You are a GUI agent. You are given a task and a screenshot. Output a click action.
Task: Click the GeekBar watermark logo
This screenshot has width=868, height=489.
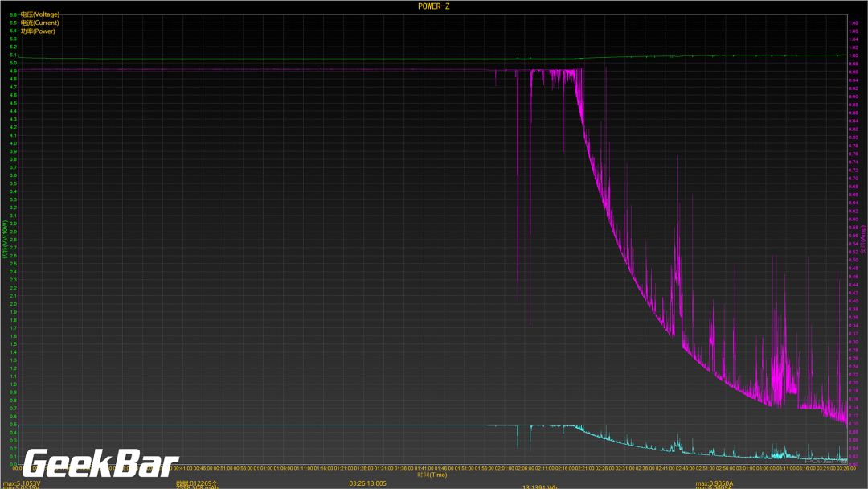click(x=100, y=464)
